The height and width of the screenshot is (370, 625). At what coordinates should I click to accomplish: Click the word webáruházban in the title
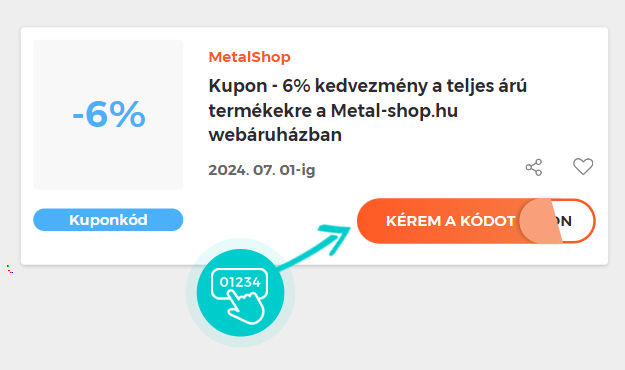coord(275,135)
